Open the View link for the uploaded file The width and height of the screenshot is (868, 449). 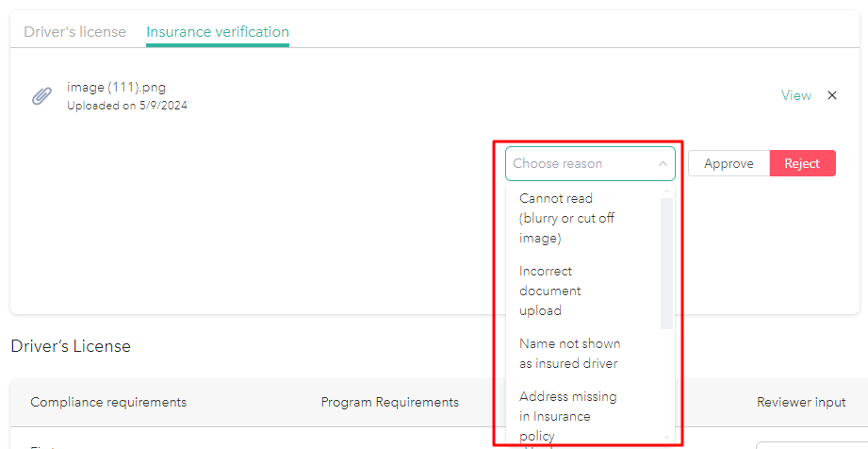coord(795,95)
